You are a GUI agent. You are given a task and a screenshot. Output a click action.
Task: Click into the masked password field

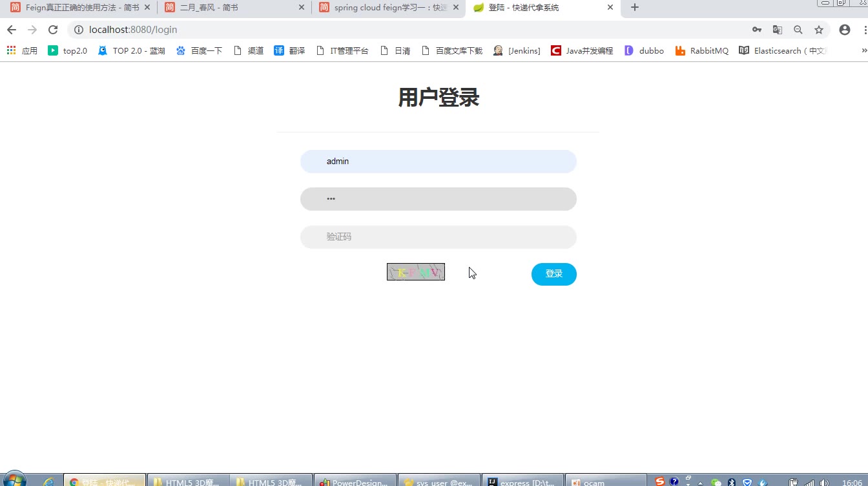pyautogui.click(x=438, y=199)
